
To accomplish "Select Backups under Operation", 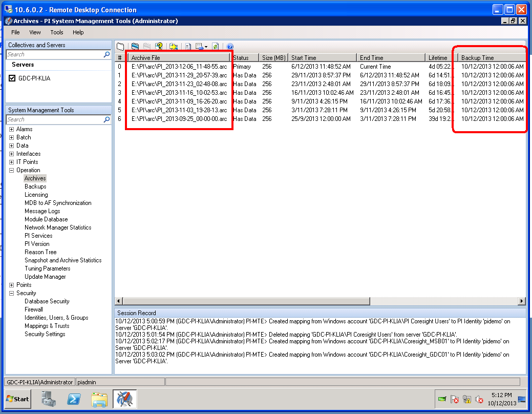I will pyautogui.click(x=35, y=186).
